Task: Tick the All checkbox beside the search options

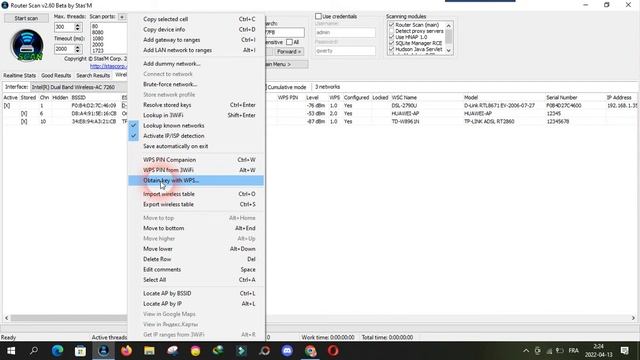Action: tap(289, 42)
